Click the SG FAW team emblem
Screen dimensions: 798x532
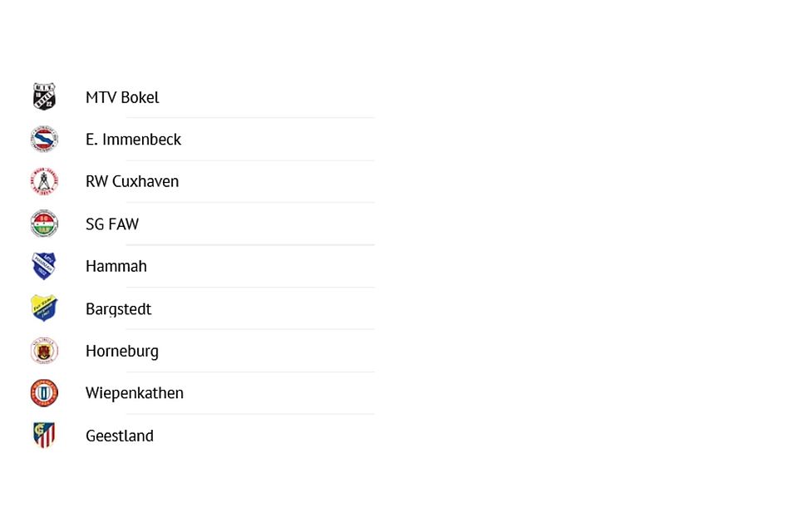[x=44, y=224]
